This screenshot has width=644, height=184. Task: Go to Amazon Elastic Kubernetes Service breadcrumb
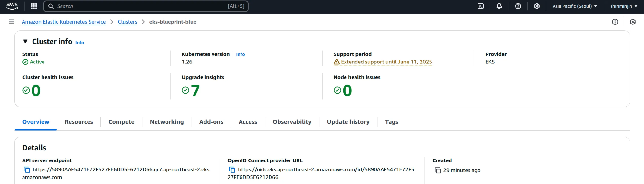pos(64,22)
